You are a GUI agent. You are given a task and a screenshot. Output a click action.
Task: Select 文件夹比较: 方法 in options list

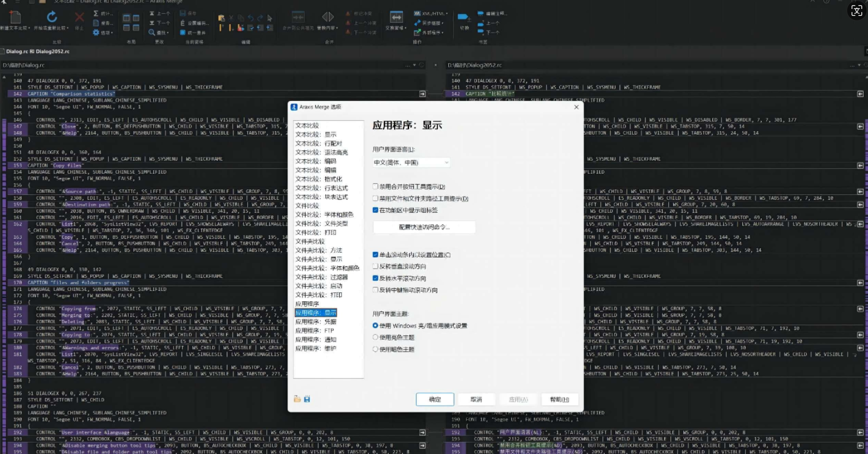[x=319, y=250]
